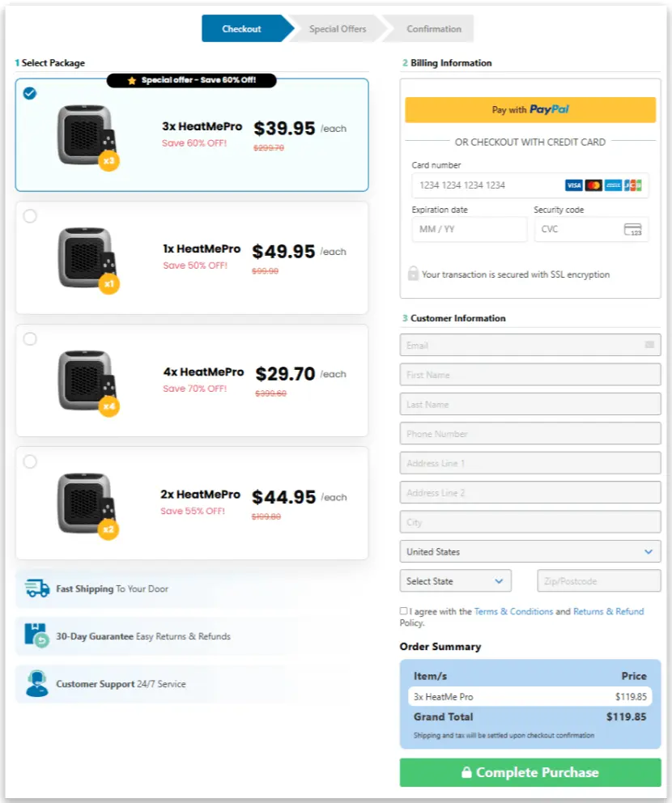
Task: Check the Terms & Conditions agreement box
Action: [x=403, y=610]
